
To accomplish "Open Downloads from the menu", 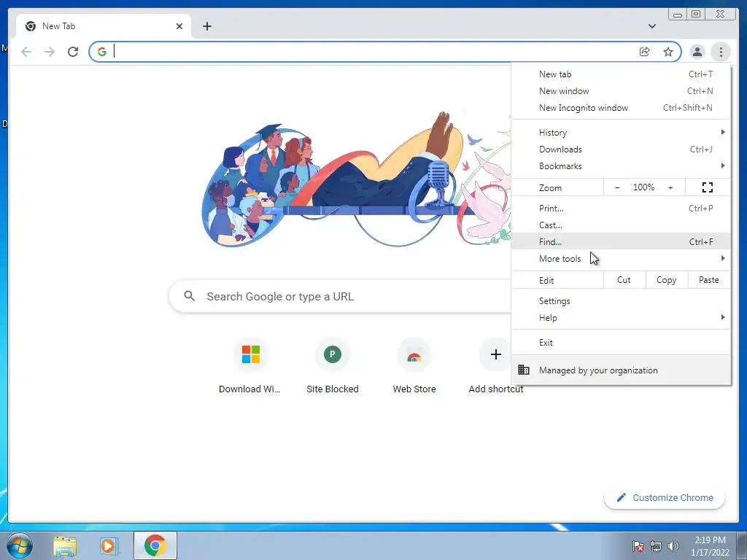I will [621, 149].
